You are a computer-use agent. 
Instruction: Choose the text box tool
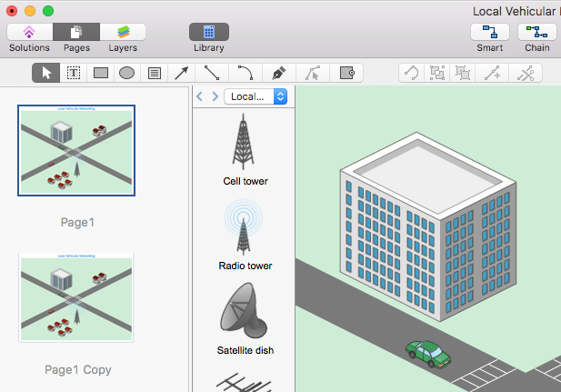[x=155, y=73]
